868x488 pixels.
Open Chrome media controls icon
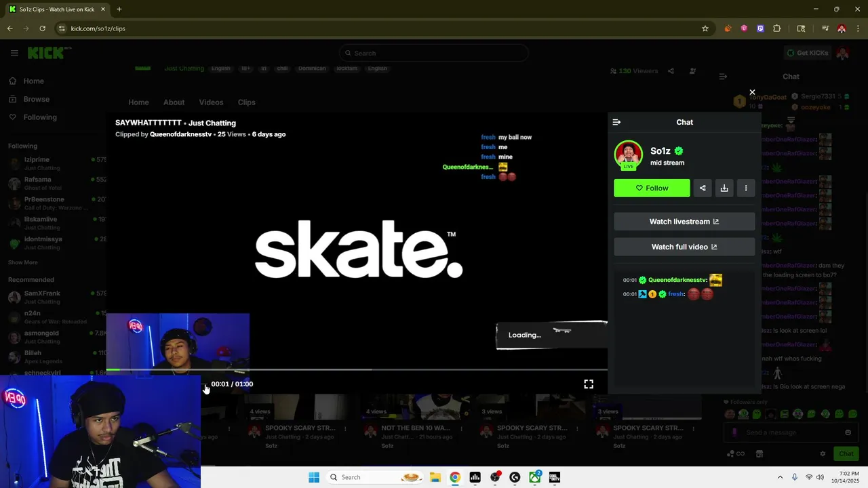[825, 28]
